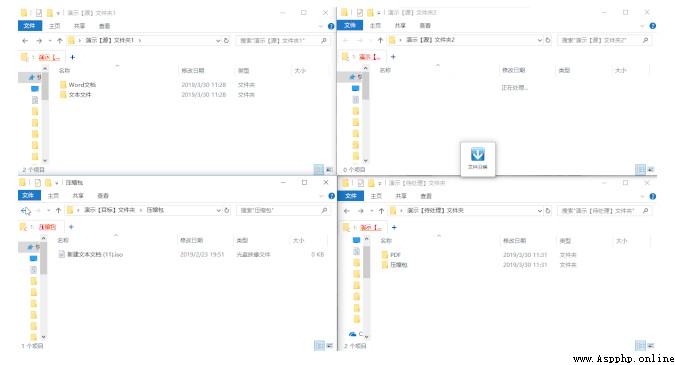Open recent locations dropdown in top-left window

click(x=50, y=40)
